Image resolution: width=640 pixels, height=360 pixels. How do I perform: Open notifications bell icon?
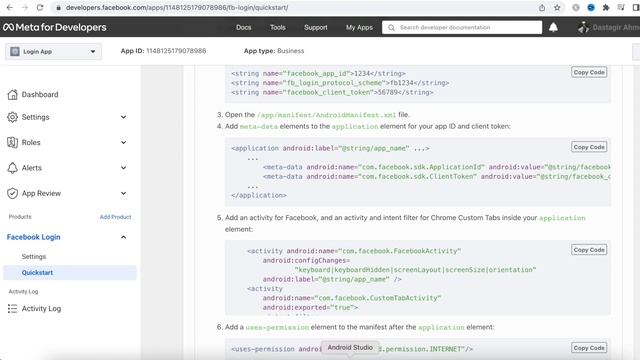coord(553,27)
